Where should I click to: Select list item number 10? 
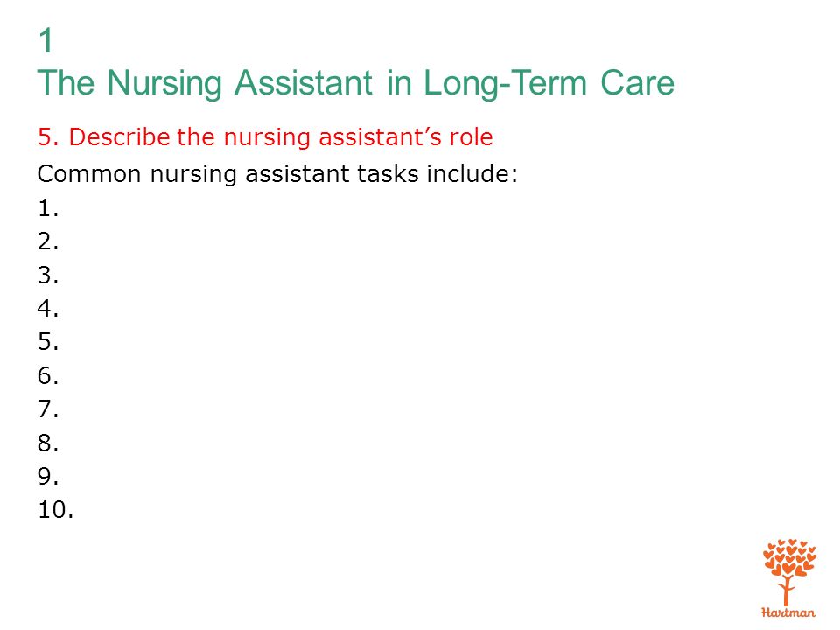56,510
